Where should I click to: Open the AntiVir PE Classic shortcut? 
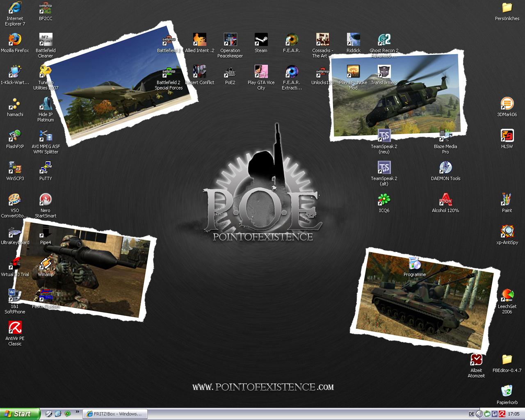tap(15, 328)
